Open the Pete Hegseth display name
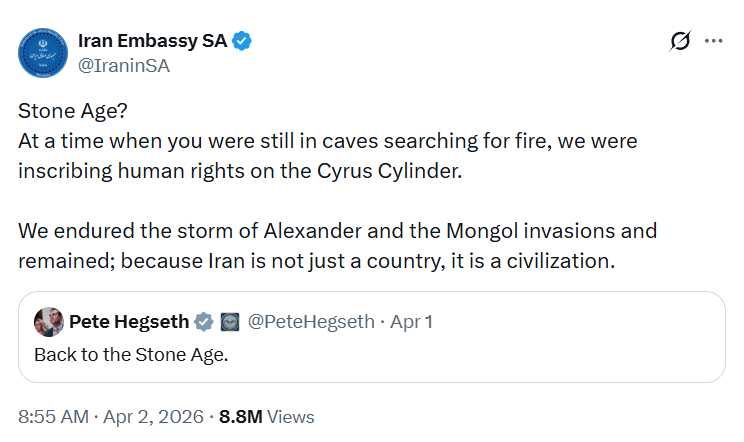 pos(129,322)
